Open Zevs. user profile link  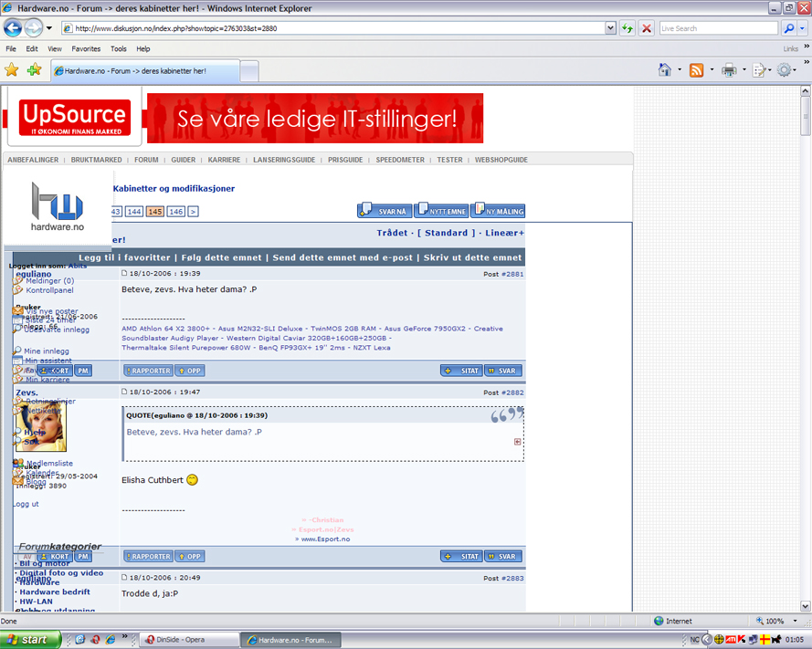click(26, 393)
